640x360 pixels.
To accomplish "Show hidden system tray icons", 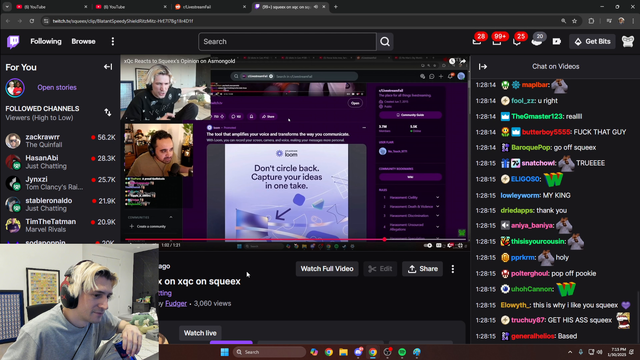I will 570,352.
